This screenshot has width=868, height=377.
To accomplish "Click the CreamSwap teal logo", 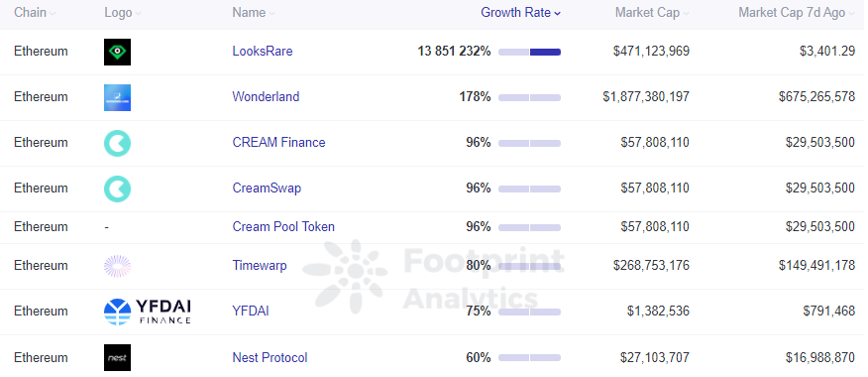I will (117, 188).
